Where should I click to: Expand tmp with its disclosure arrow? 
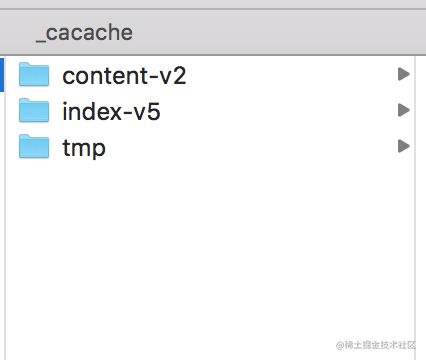coord(404,146)
